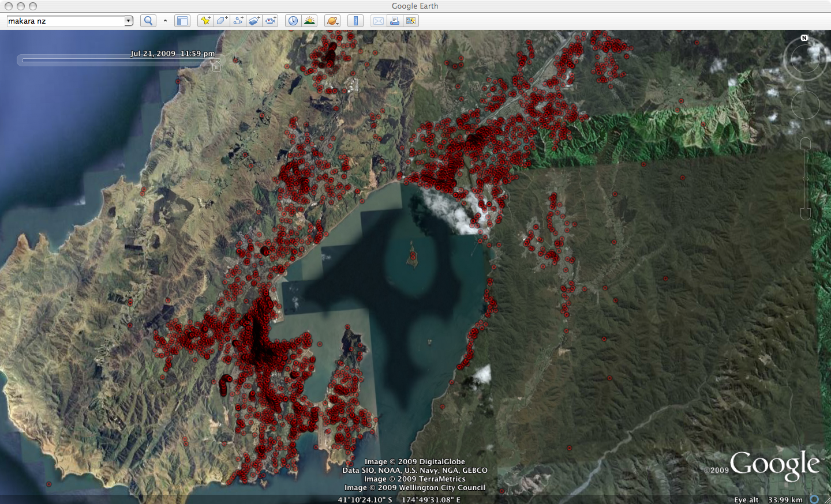The image size is (831, 504).
Task: Open the planet switcher menu
Action: click(x=332, y=21)
